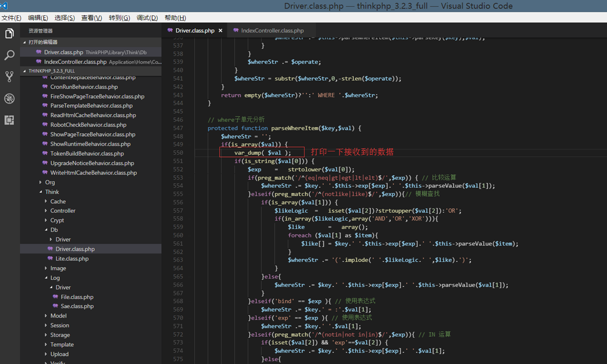Open the Extensions view icon
607x364 pixels.
click(9, 120)
